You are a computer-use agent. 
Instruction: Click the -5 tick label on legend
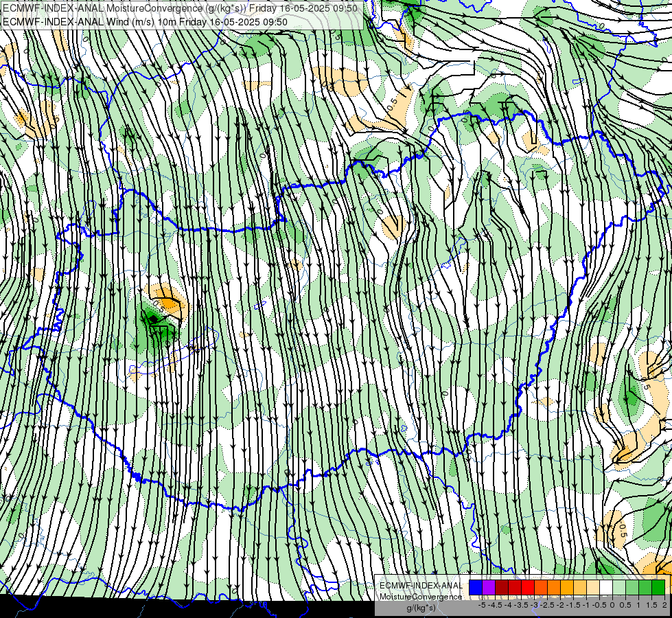482,605
